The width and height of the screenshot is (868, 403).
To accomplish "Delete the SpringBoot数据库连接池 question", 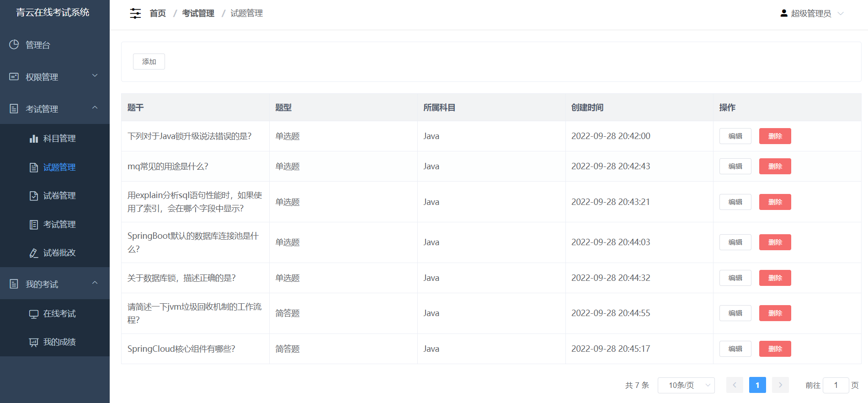I will (x=775, y=242).
